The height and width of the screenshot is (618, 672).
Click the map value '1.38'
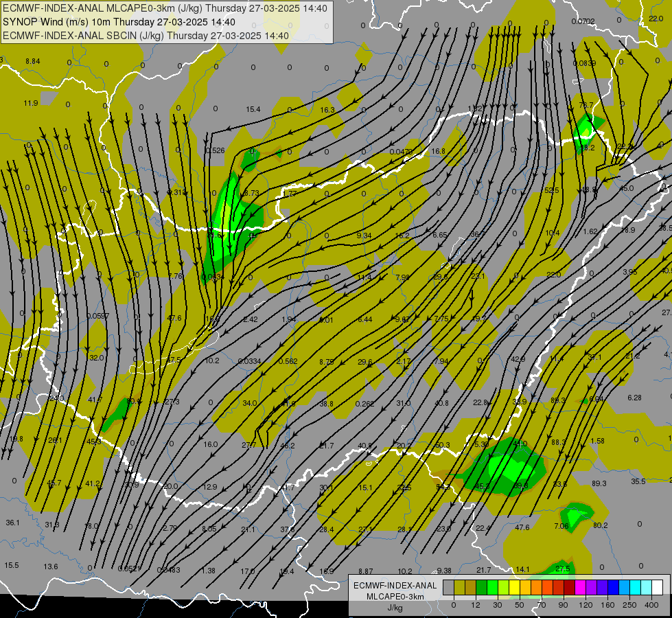208,571
